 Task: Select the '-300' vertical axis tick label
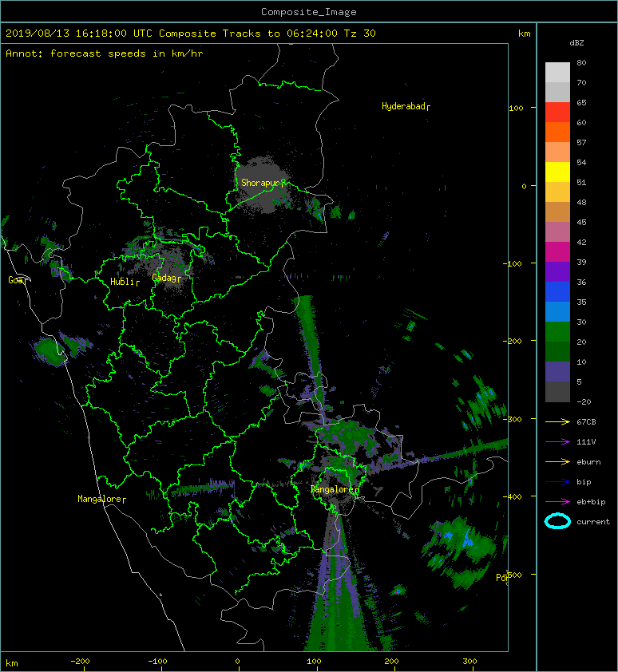pos(513,419)
